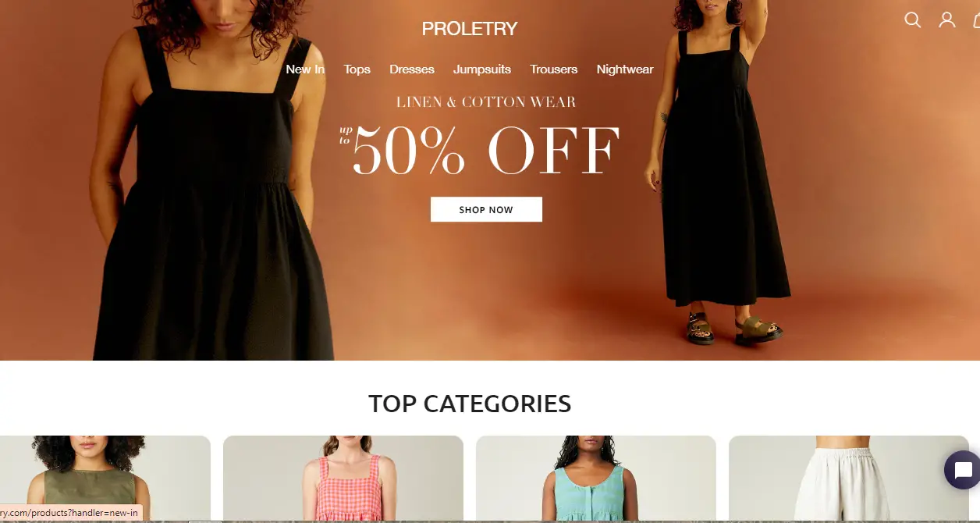Screen dimensions: 980x523
Task: Open the olive green top category thumbnail
Action: pos(105,479)
